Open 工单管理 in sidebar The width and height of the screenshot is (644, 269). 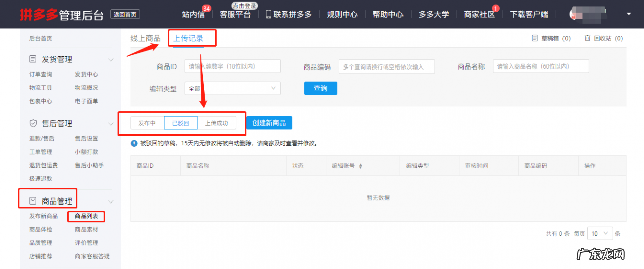point(41,152)
